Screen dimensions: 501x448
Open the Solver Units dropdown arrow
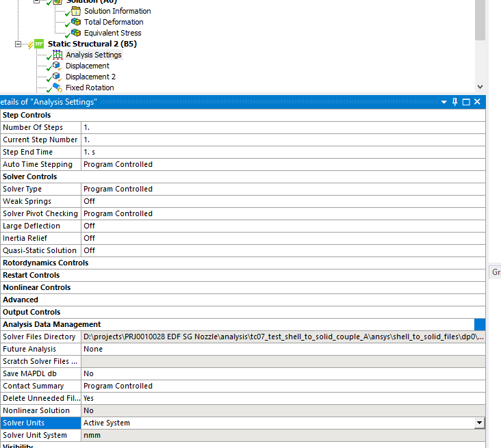point(479,423)
